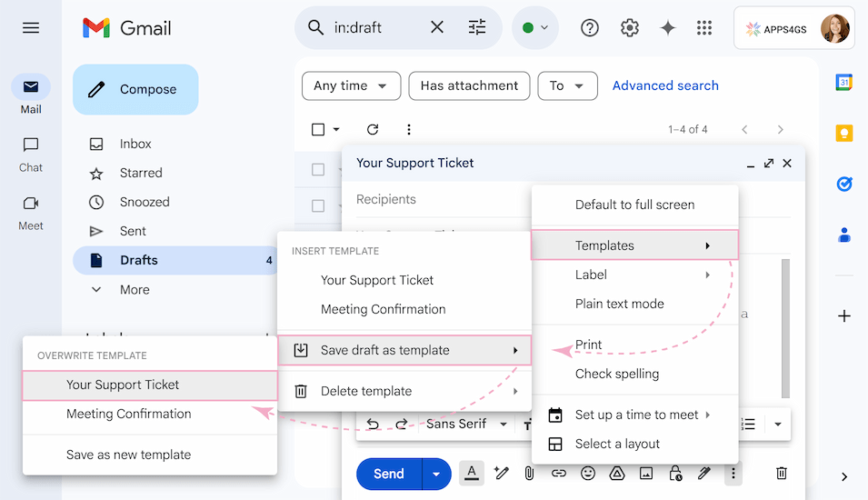
Task: Open the Advanced search link
Action: pyautogui.click(x=665, y=86)
